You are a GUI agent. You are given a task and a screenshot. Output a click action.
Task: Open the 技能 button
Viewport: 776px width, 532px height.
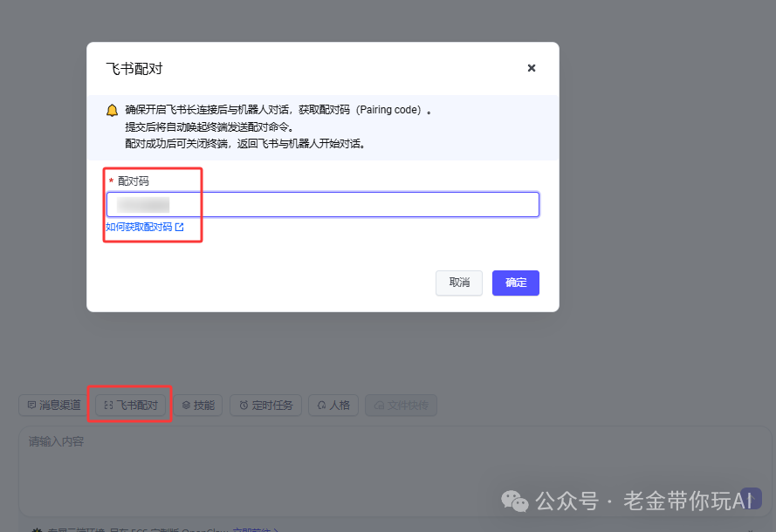click(x=198, y=406)
